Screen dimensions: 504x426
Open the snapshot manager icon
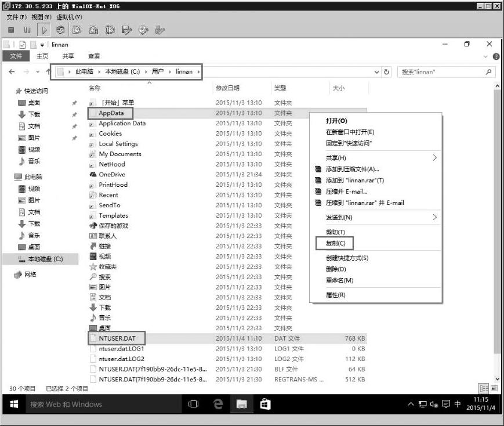pos(110,30)
